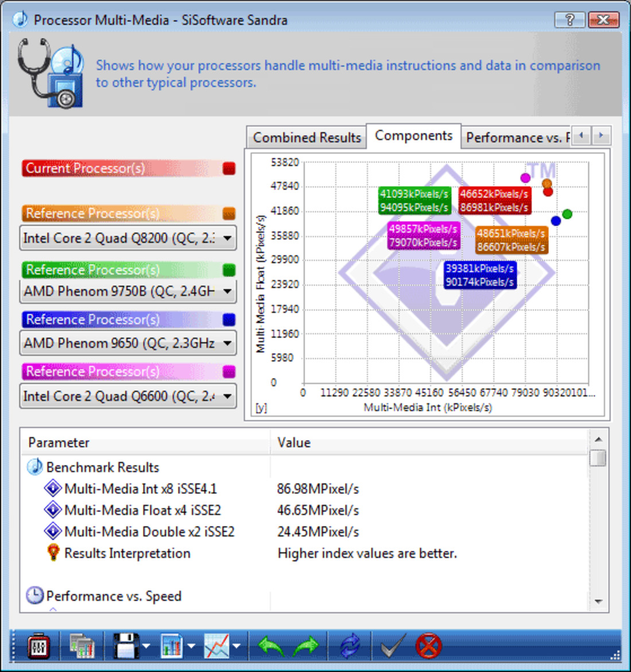Click the red data point on the chart
The height and width of the screenshot is (672, 631).
[x=548, y=192]
